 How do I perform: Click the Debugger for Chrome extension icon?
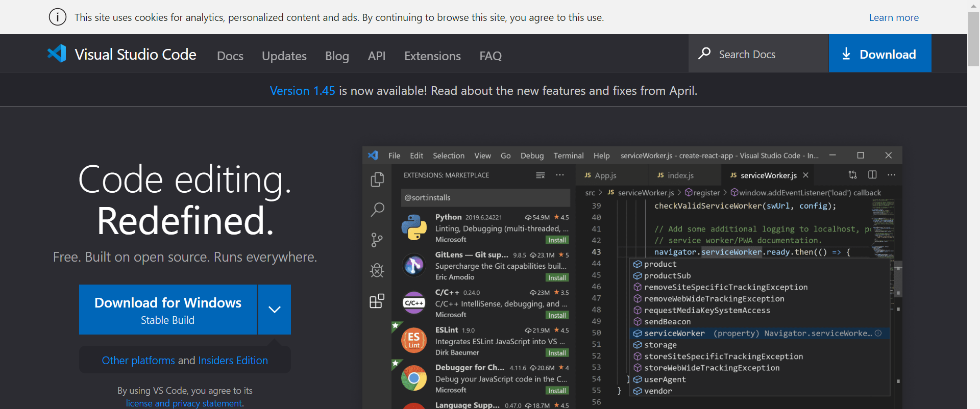(x=414, y=378)
